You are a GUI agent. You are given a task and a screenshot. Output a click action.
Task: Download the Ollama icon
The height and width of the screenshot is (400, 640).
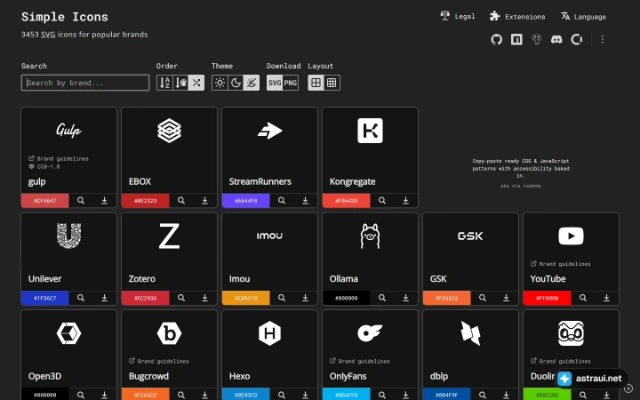[406, 298]
